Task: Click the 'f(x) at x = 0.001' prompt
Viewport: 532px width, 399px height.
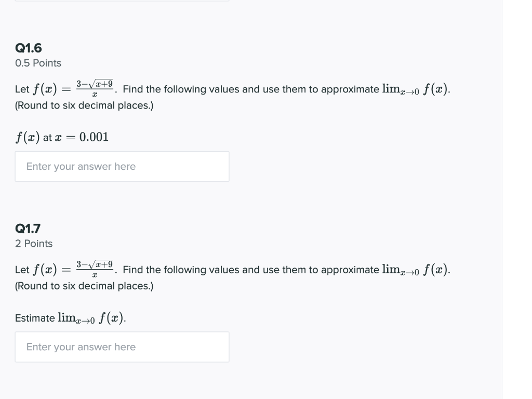Action: [x=62, y=137]
